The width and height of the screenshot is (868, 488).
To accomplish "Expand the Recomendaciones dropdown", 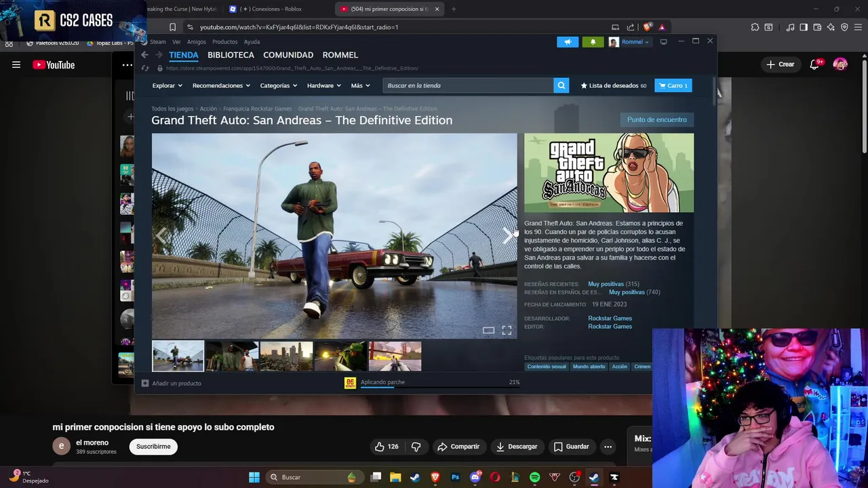I will (x=221, y=85).
